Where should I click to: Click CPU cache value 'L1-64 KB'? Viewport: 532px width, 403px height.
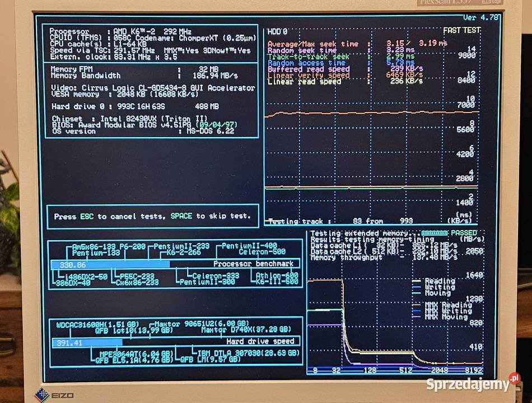pyautogui.click(x=130, y=44)
